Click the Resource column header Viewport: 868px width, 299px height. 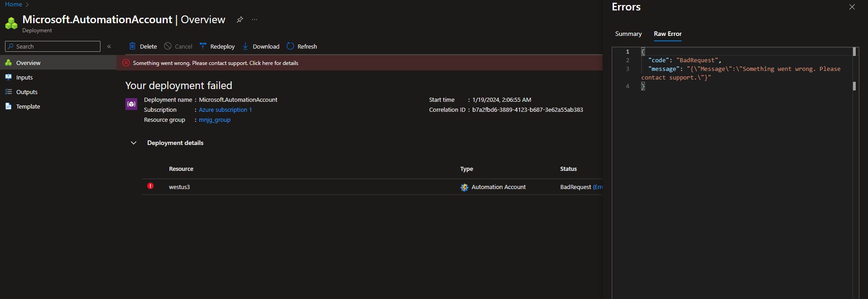181,169
